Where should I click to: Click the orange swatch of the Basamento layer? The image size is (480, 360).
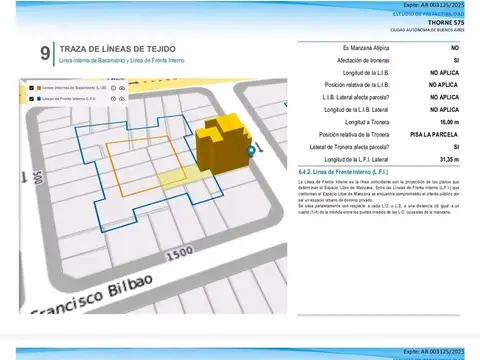click(x=39, y=88)
